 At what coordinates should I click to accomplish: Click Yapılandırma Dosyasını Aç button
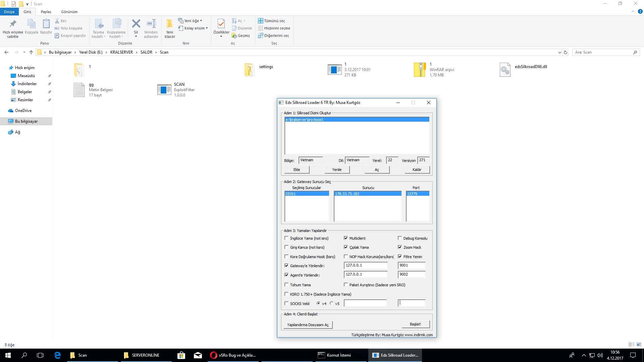point(308,325)
